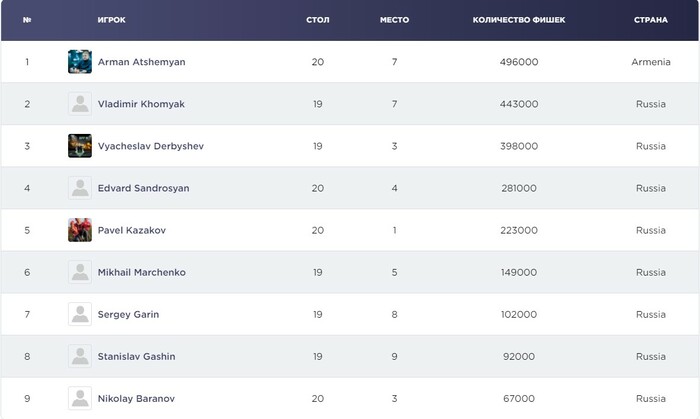Click Pavel Kazakov's avatar photo
The width and height of the screenshot is (700, 419).
click(80, 230)
